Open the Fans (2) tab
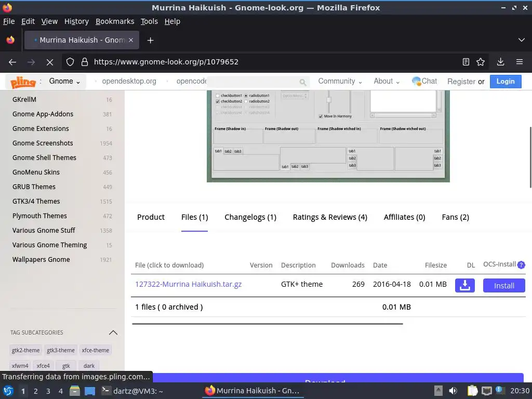The image size is (532, 399). [455, 217]
